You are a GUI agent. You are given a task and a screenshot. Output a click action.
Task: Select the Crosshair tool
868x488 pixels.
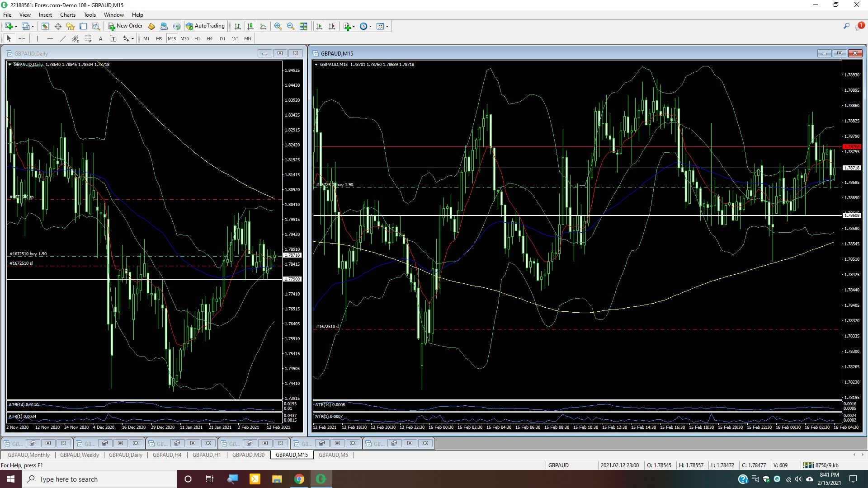coord(21,38)
